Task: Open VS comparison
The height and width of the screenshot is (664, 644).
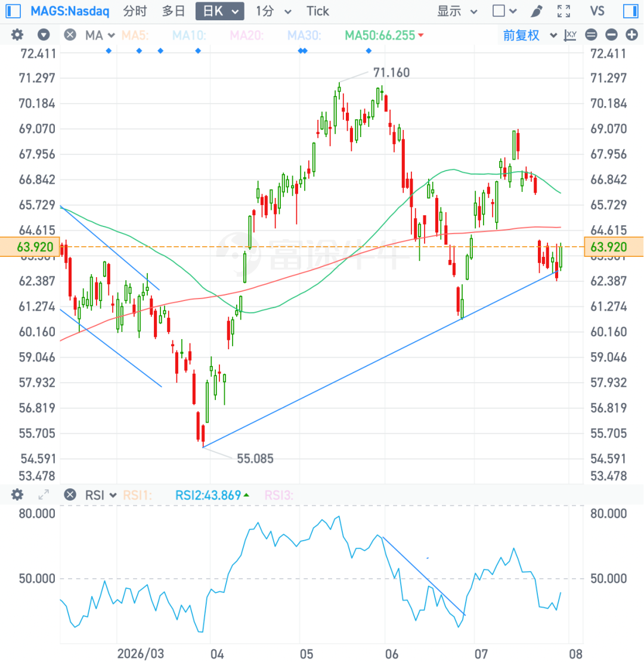Action: point(597,11)
